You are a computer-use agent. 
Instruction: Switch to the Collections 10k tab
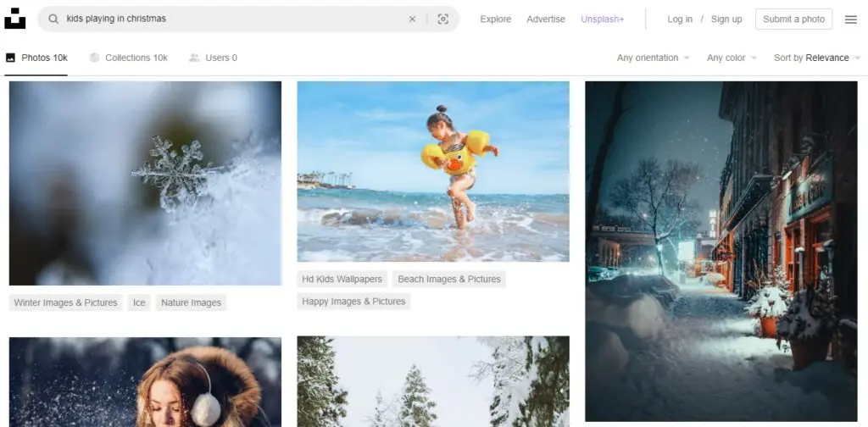128,58
